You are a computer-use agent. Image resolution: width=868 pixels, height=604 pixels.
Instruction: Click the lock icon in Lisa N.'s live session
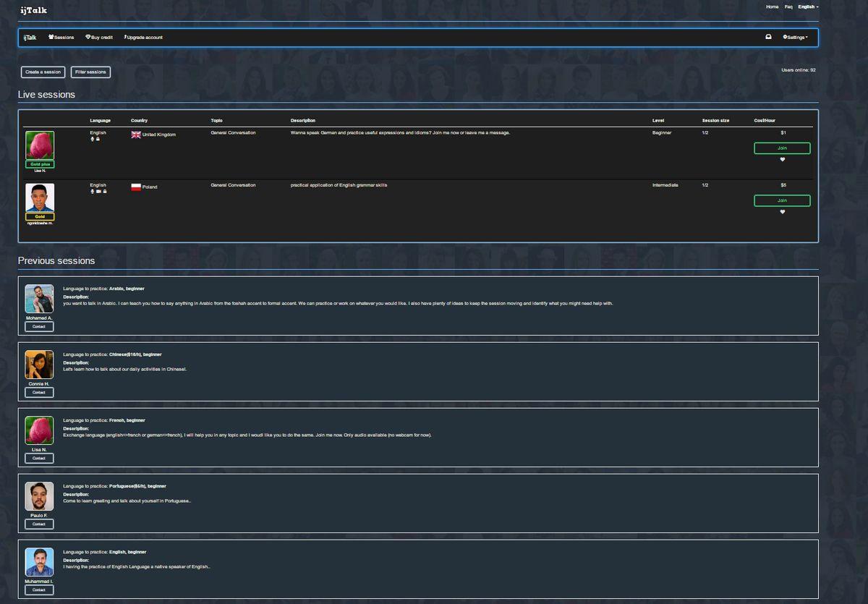pyautogui.click(x=98, y=139)
